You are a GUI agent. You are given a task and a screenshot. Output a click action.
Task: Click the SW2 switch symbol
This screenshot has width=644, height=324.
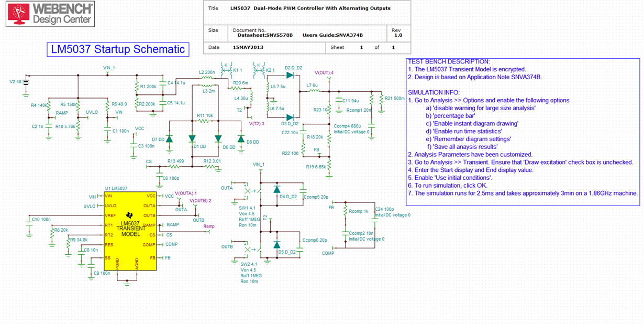(254, 250)
